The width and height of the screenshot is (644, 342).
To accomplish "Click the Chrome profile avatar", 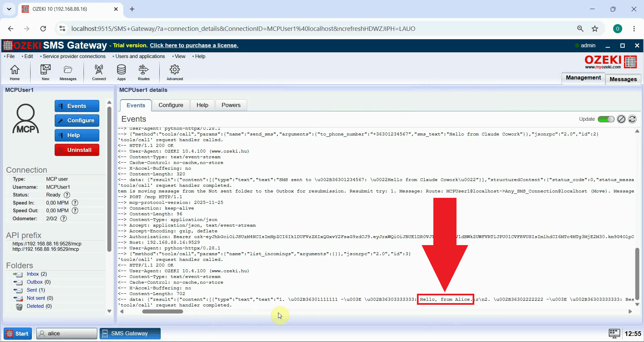I will click(618, 28).
